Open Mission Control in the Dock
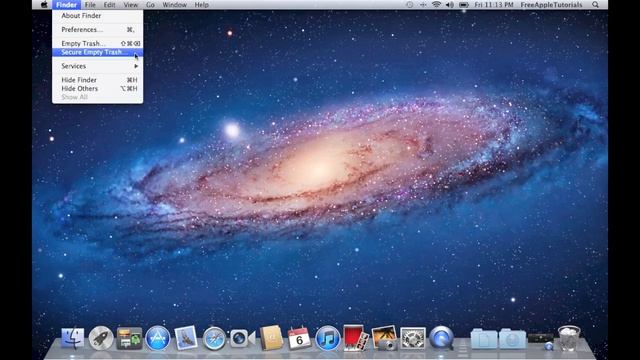640x360 pixels. [129, 338]
